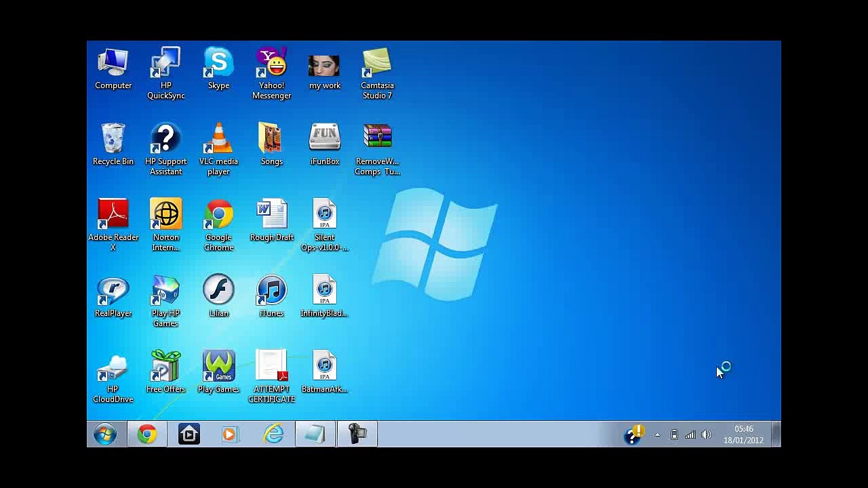Select the iTunes desktop shortcut
Image resolution: width=868 pixels, height=488 pixels.
tap(271, 296)
